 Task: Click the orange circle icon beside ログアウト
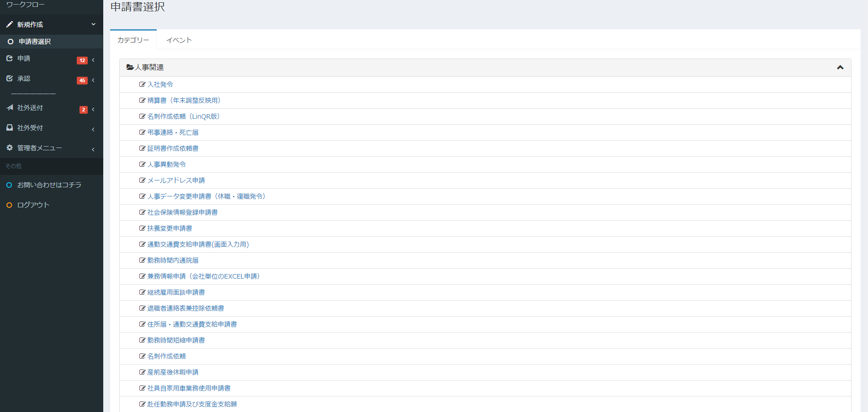click(x=9, y=205)
